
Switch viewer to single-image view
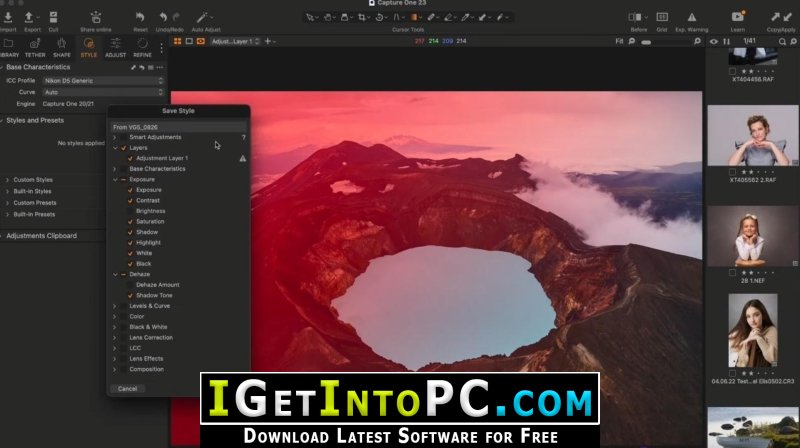click(189, 41)
